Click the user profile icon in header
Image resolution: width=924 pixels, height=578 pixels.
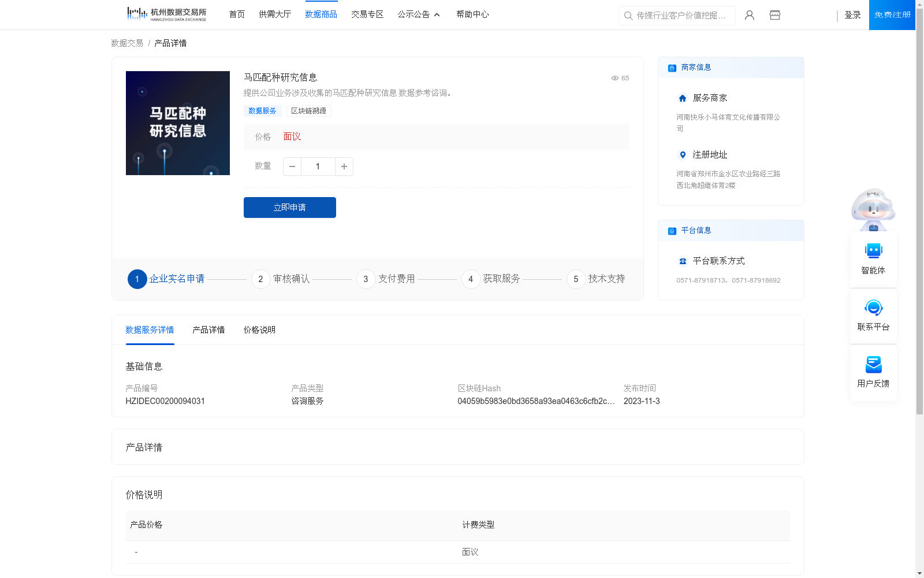pos(749,15)
